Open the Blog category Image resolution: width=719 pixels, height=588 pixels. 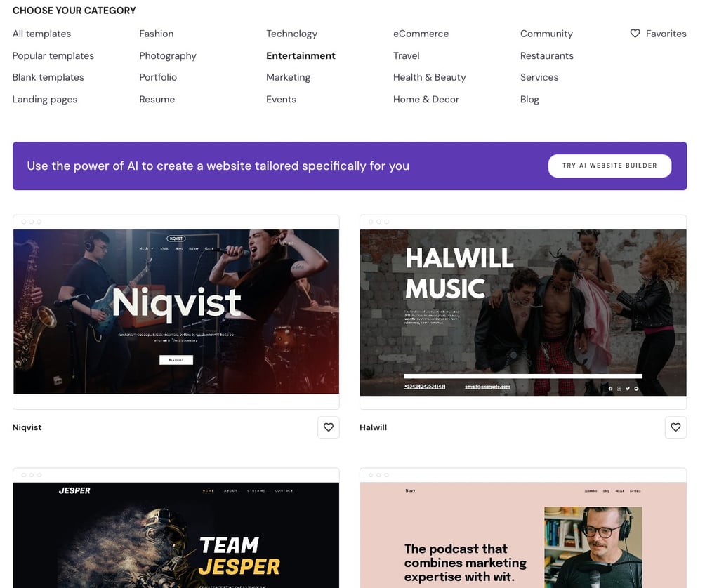pyautogui.click(x=529, y=99)
